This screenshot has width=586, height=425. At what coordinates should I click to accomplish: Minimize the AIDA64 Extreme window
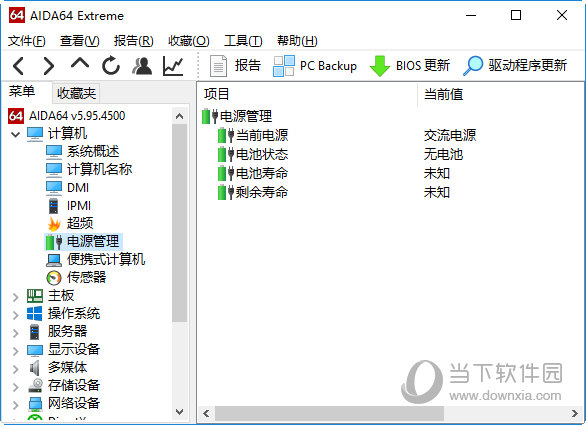471,15
